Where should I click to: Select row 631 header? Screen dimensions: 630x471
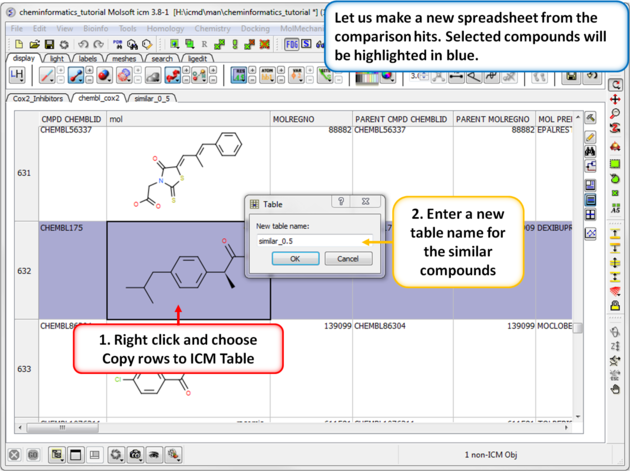(x=26, y=173)
